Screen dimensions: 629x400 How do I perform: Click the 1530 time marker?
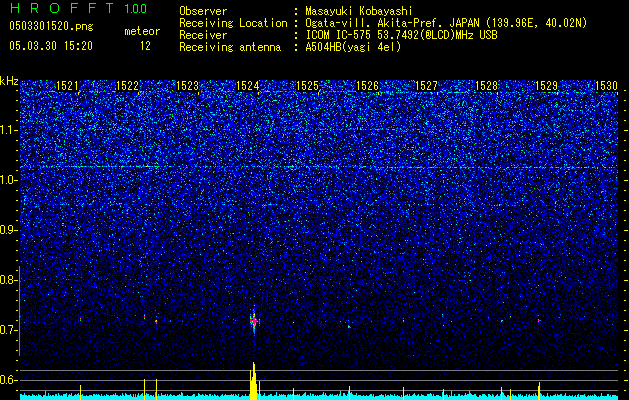point(606,86)
